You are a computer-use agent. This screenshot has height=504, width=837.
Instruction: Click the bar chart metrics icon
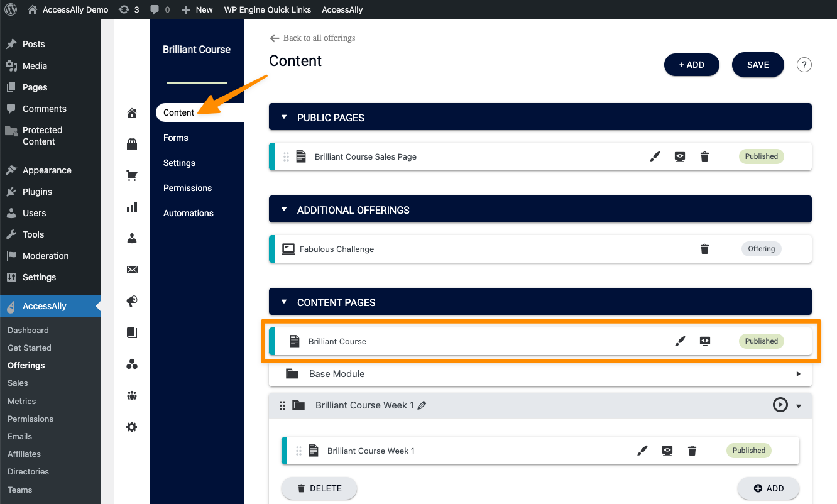point(132,207)
